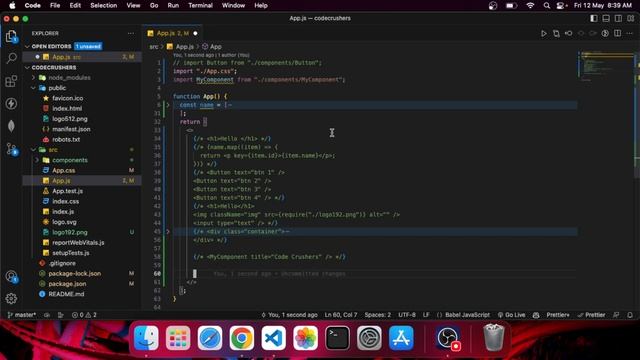
Task: Click the Open Changes icon in editor toolbar
Action: (556, 33)
